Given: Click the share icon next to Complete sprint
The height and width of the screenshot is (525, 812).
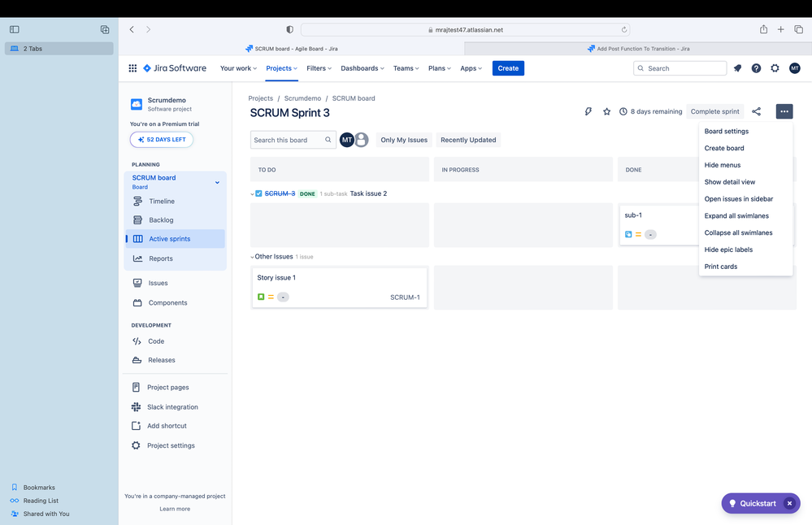Looking at the screenshot, I should pyautogui.click(x=757, y=111).
